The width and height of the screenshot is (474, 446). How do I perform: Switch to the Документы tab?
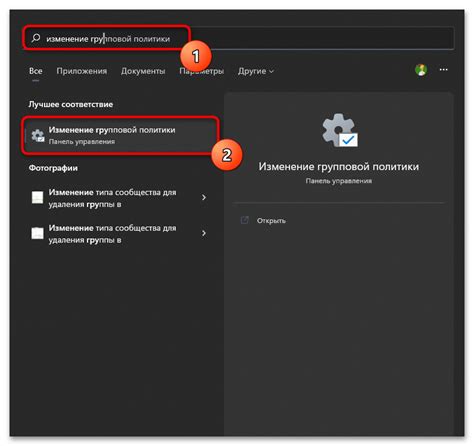(143, 71)
